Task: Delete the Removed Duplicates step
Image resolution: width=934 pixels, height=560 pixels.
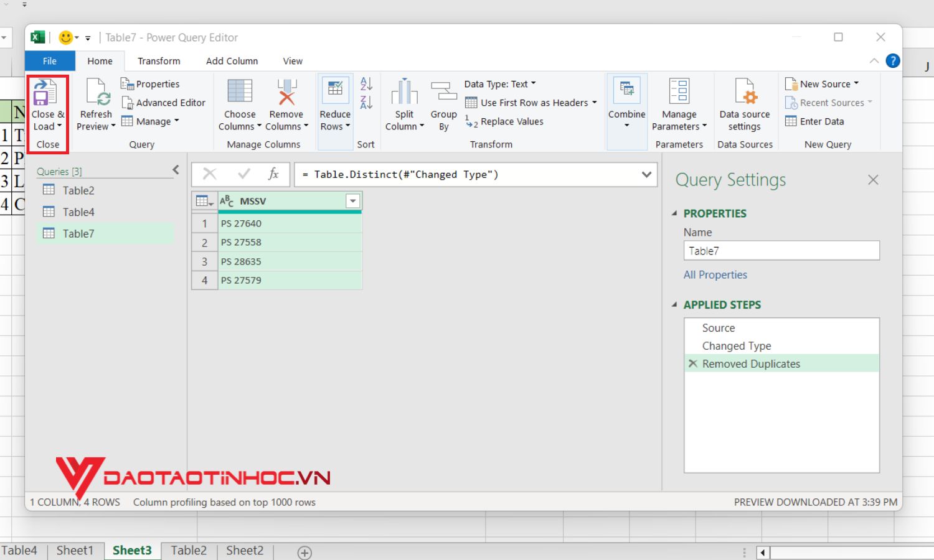Action: pyautogui.click(x=692, y=363)
